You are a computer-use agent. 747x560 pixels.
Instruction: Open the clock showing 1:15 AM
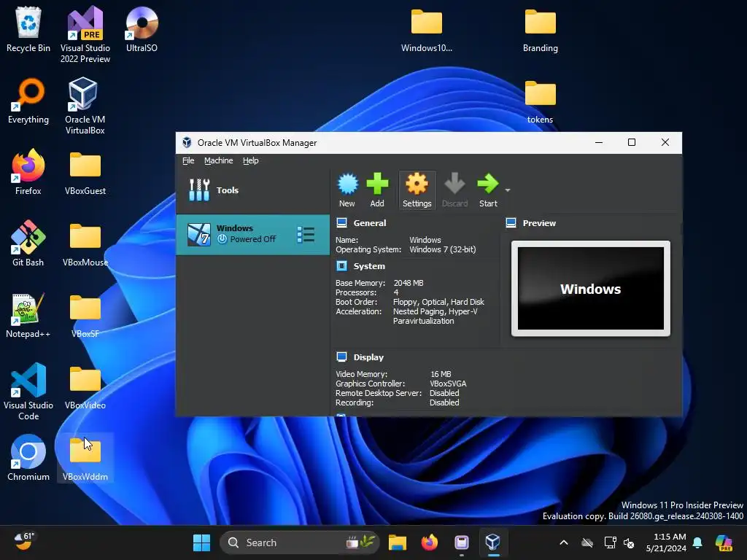point(666,542)
